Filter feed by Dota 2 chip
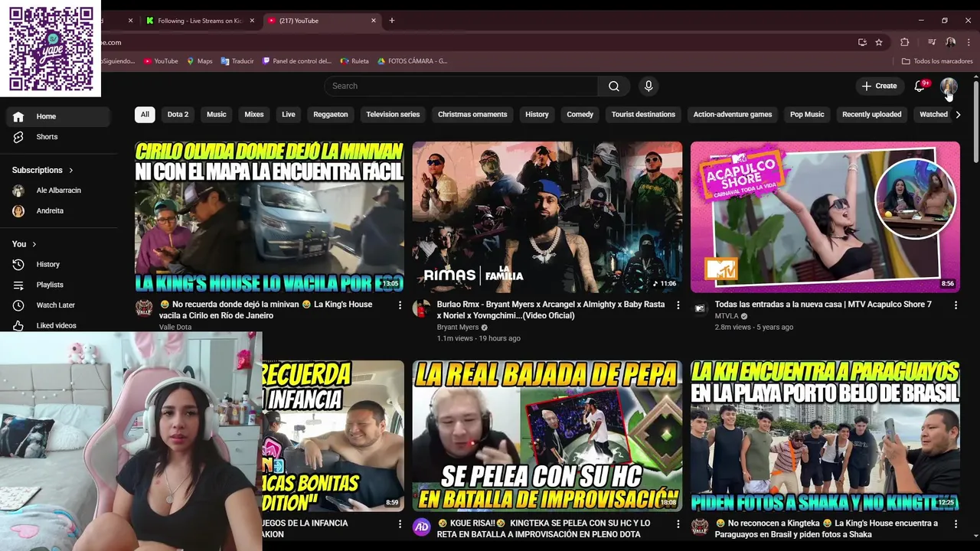Screen dimensions: 980x551 pos(178,115)
